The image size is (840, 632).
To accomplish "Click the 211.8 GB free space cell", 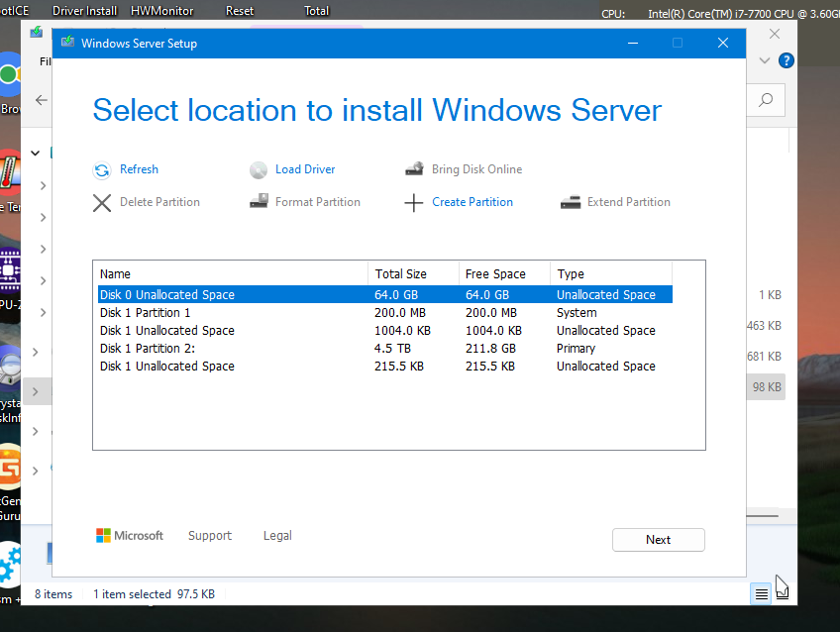I will pos(490,348).
